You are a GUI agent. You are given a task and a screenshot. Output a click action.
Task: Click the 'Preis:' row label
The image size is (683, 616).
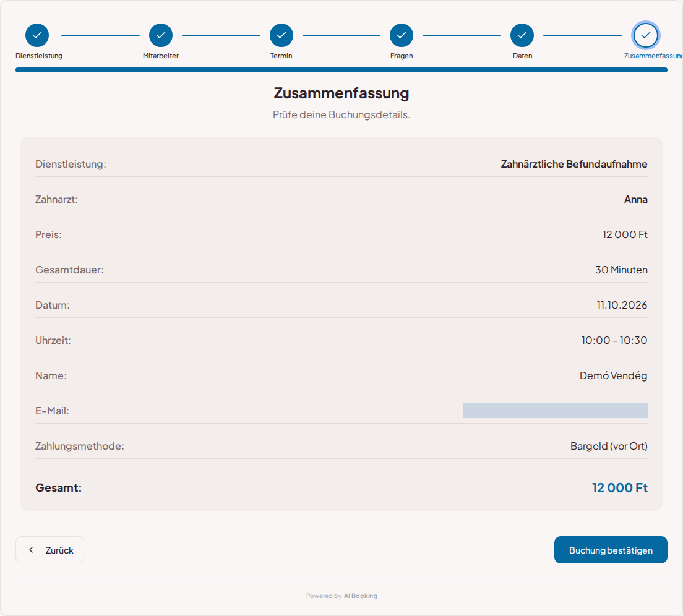pos(48,234)
